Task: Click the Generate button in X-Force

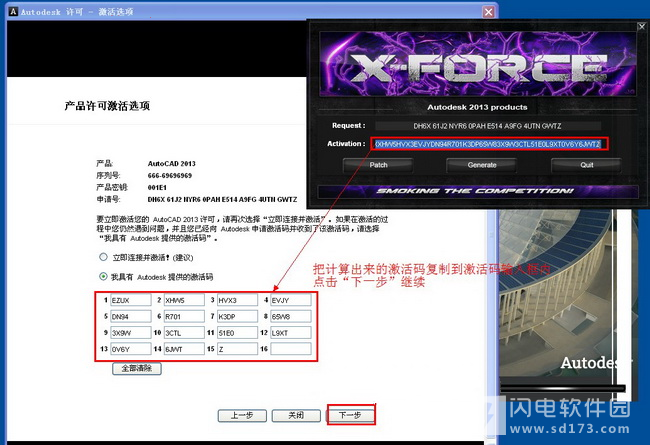Action: pyautogui.click(x=482, y=165)
